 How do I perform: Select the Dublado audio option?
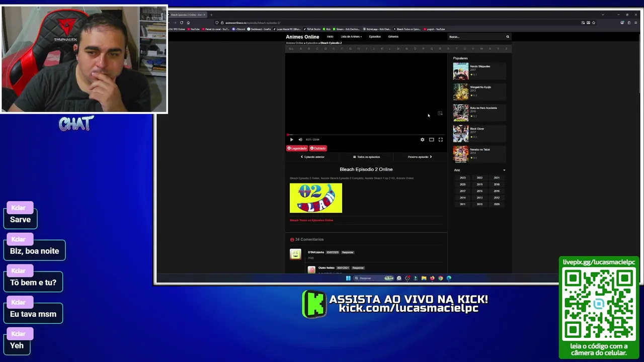[318, 148]
